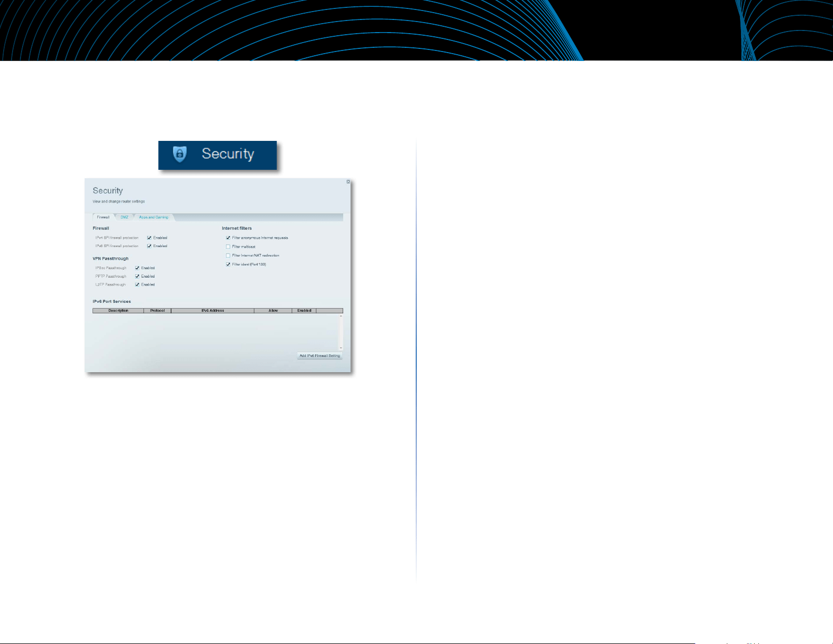Click 'View and change router settings' text
The image size is (833, 644).
(x=119, y=201)
